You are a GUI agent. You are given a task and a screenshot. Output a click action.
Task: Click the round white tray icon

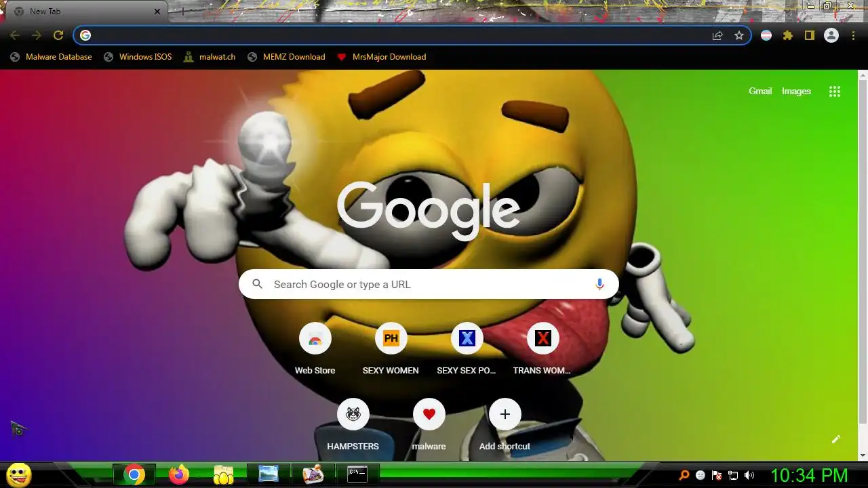701,475
